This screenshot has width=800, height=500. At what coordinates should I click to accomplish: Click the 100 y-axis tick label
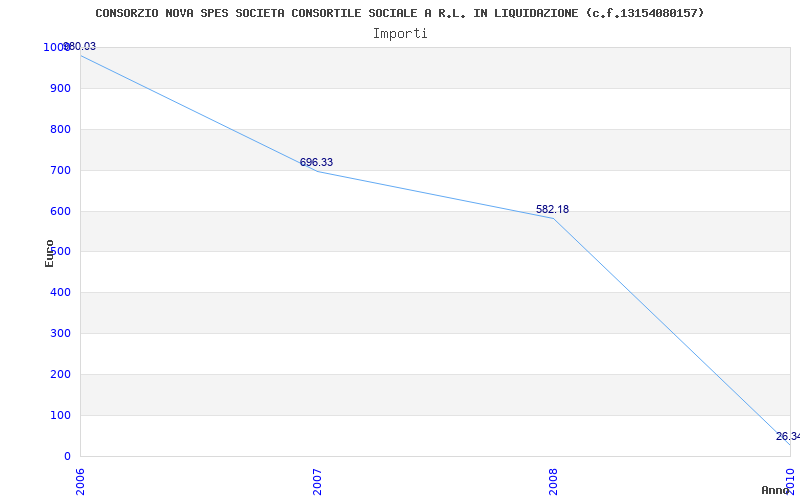point(60,415)
